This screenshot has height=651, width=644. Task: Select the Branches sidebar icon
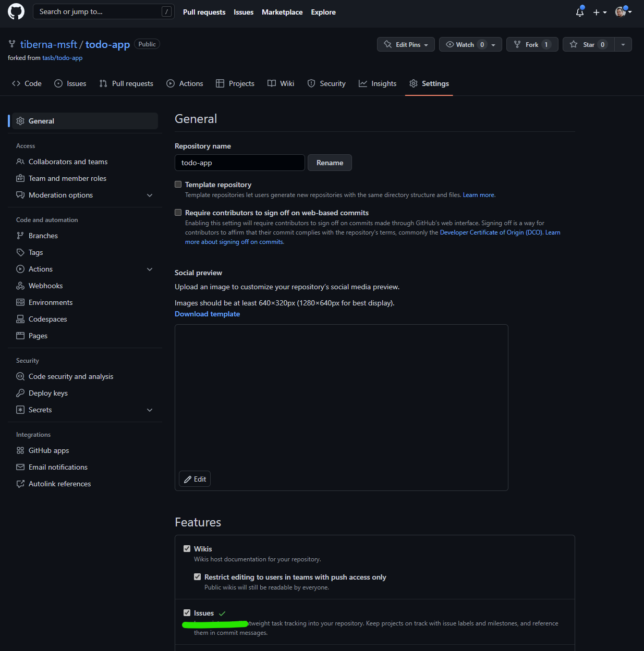coord(20,236)
